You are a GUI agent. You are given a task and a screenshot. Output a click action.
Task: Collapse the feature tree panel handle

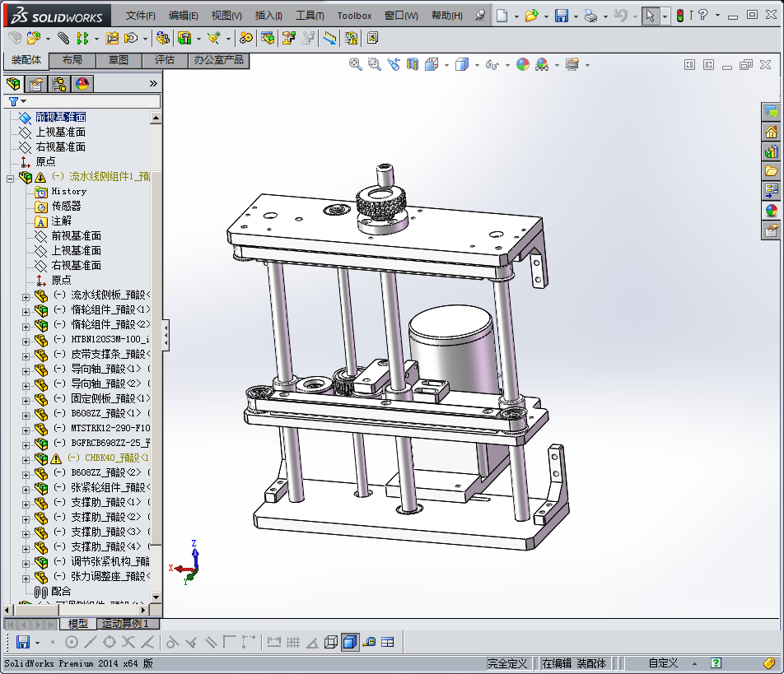(166, 335)
